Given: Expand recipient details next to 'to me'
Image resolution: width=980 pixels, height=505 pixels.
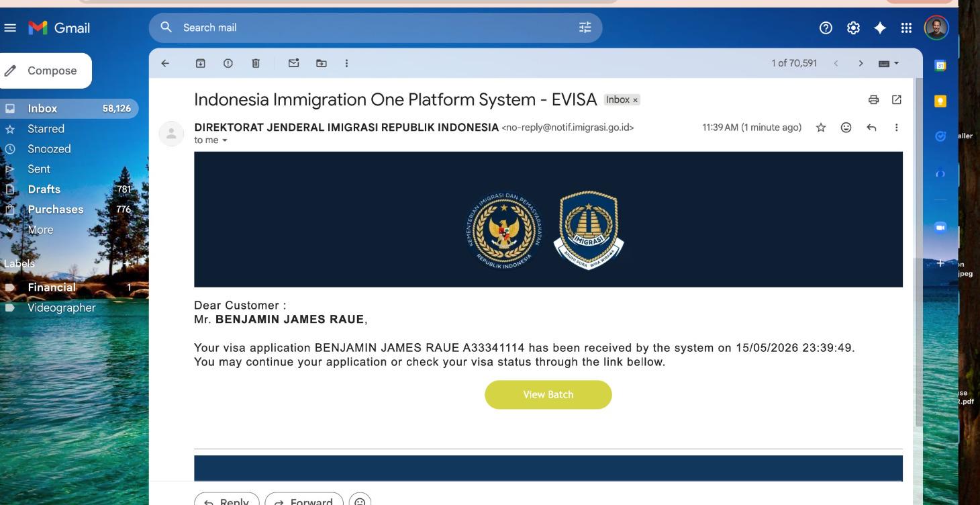Looking at the screenshot, I should pyautogui.click(x=224, y=140).
